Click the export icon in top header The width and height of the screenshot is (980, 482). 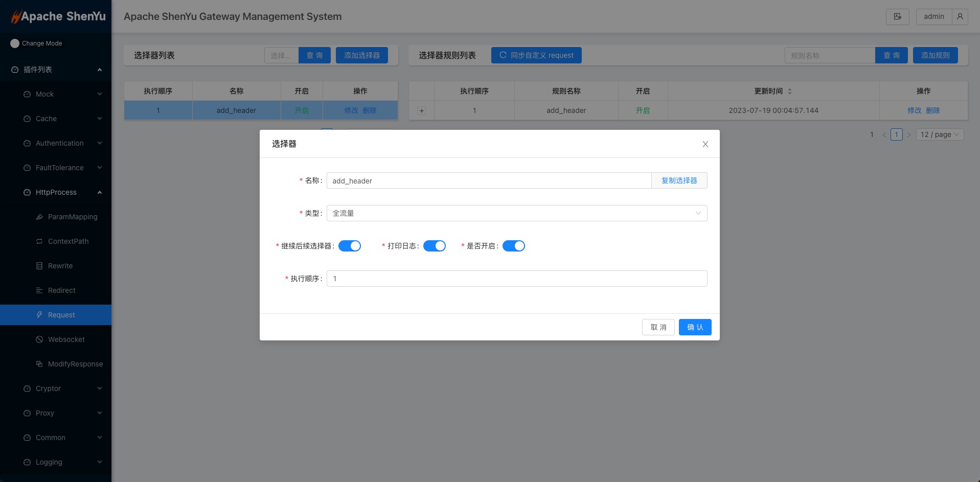point(897,16)
